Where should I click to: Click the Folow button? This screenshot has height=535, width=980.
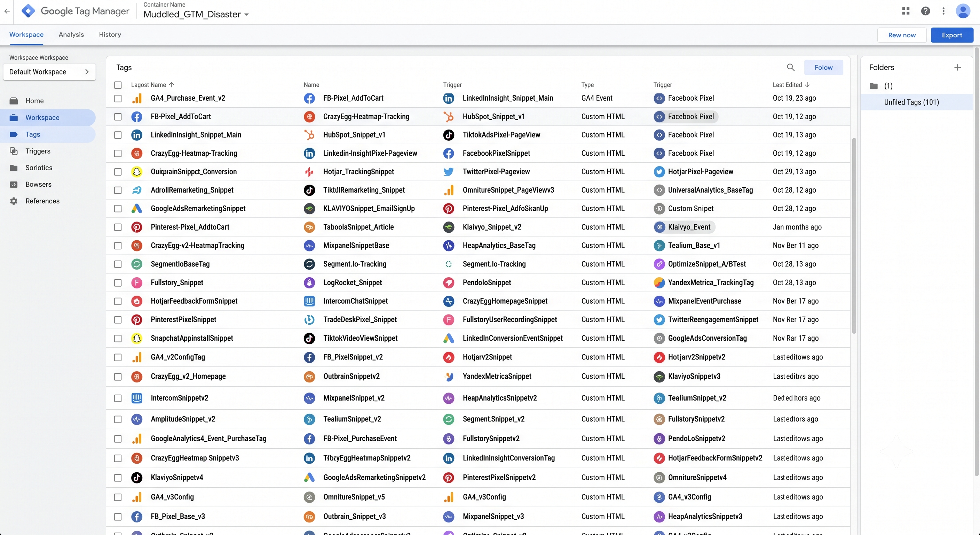point(823,68)
